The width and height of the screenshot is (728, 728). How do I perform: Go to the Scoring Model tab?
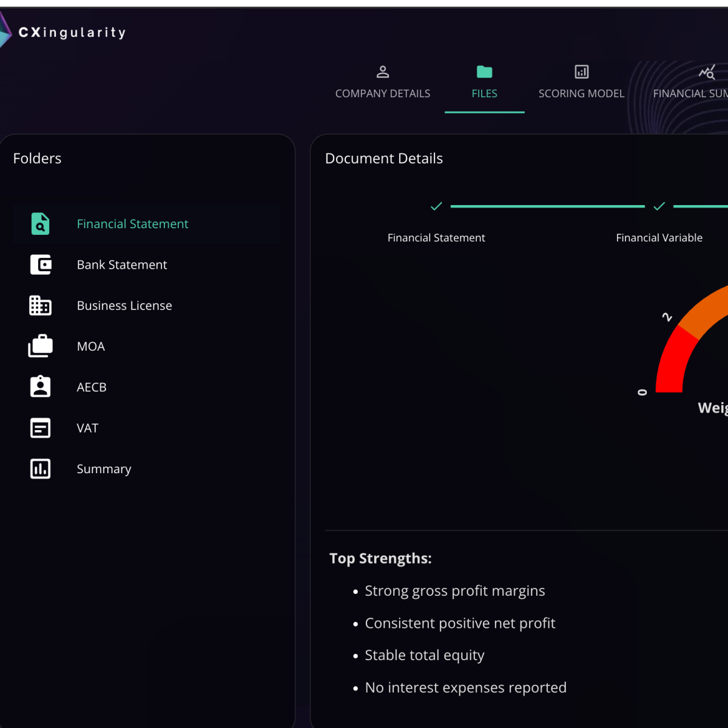[581, 82]
